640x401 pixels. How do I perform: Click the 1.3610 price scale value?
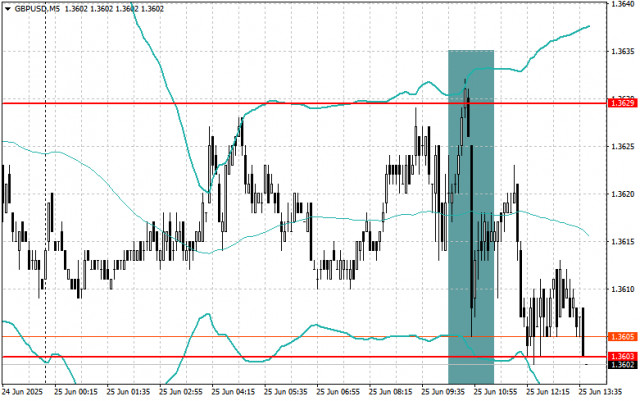click(623, 289)
